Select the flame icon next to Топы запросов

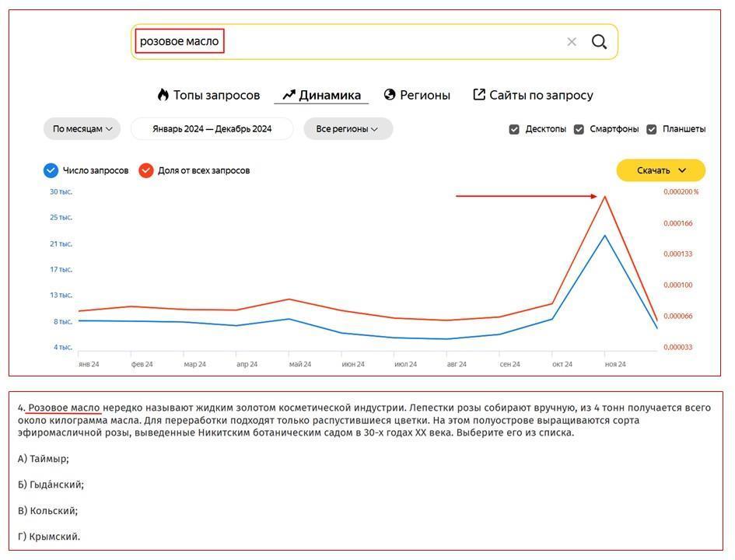[x=162, y=94]
